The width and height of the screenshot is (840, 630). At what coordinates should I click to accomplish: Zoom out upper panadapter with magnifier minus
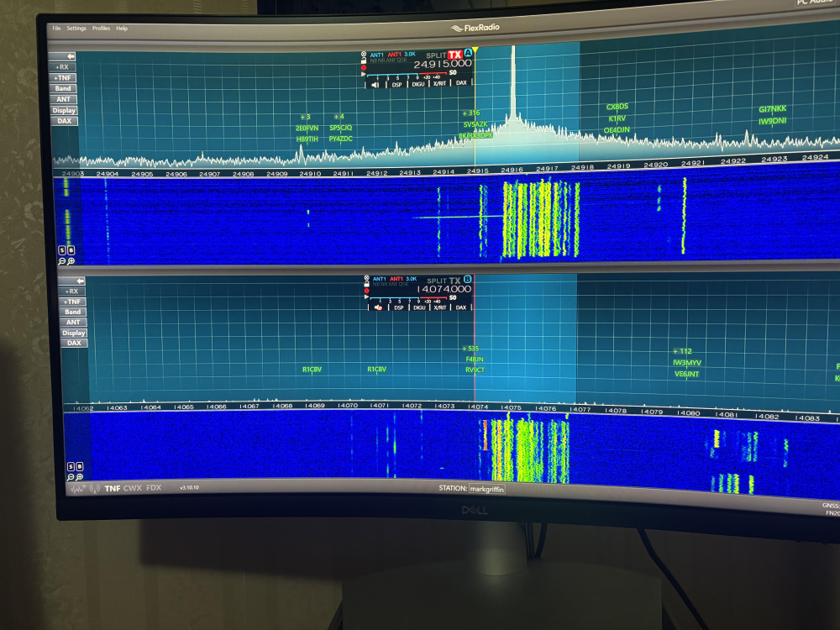61,261
